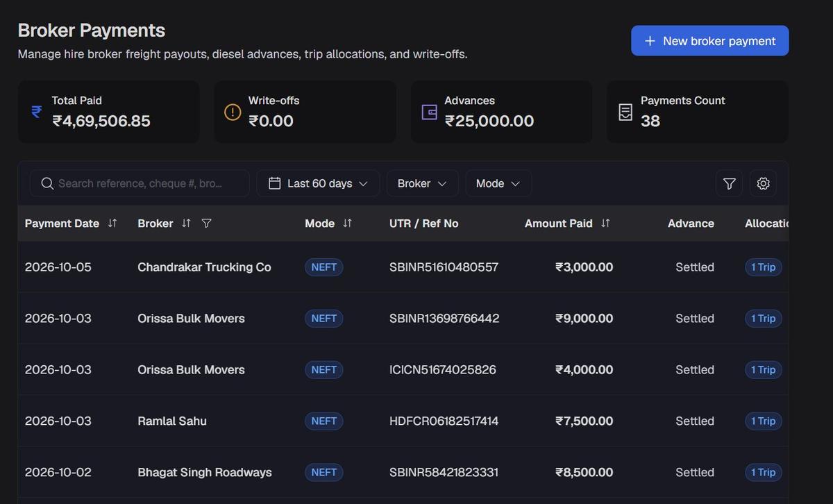Click the Broker column filter funnel icon
Image resolution: width=833 pixels, height=504 pixels.
(x=206, y=223)
